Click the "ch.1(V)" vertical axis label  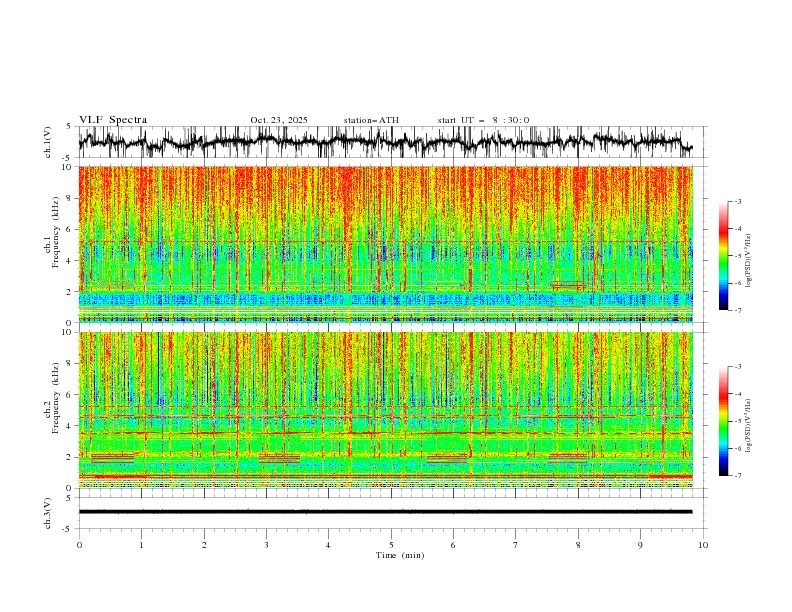coord(48,142)
